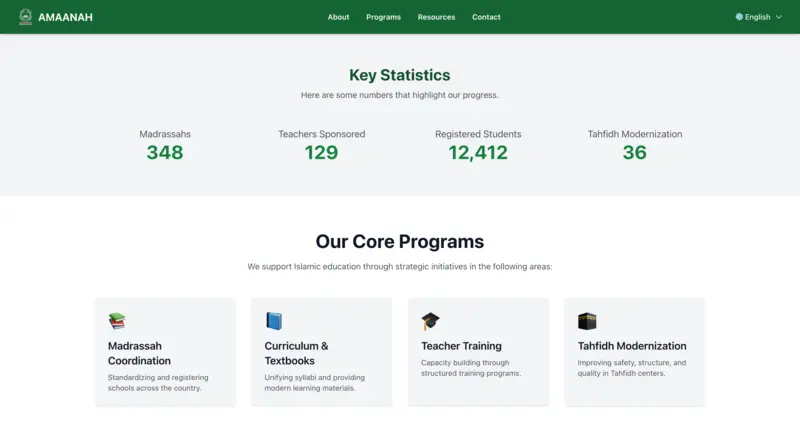
Task: Select Tahfidh Modernization program card title
Action: pos(632,346)
